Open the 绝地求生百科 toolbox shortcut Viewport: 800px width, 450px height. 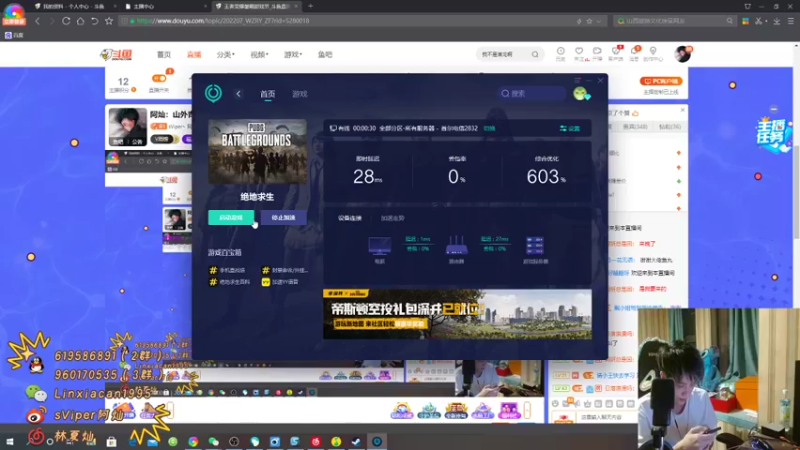point(230,282)
